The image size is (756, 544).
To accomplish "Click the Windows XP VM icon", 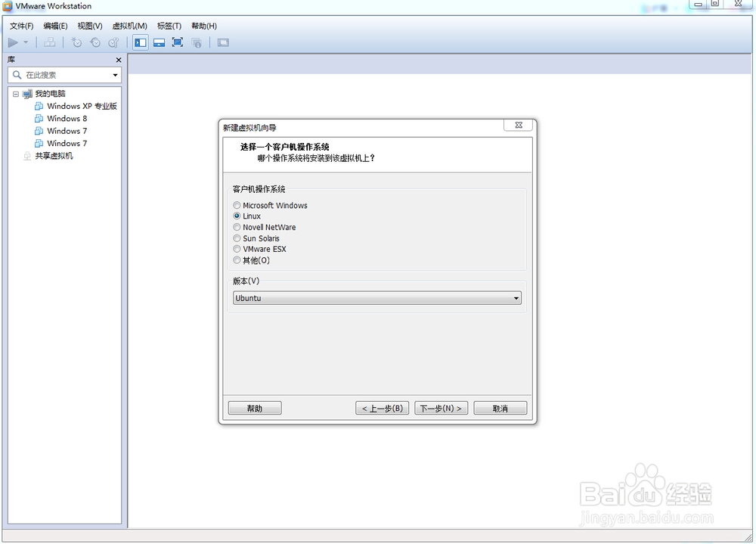I will click(39, 106).
